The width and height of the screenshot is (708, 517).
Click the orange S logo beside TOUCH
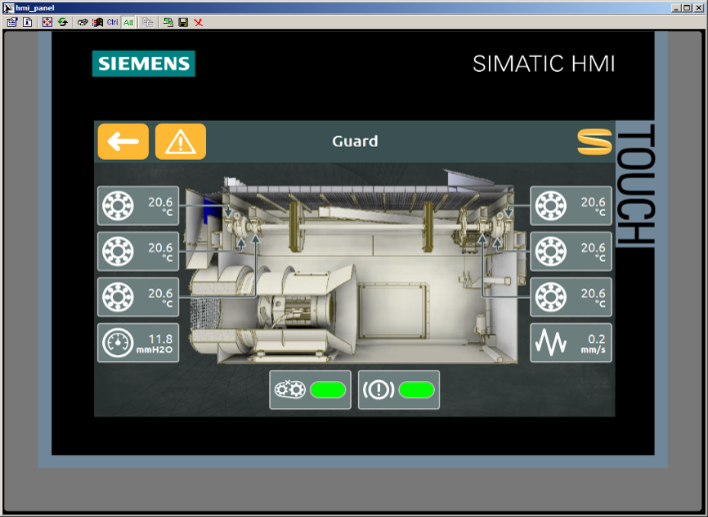click(595, 141)
